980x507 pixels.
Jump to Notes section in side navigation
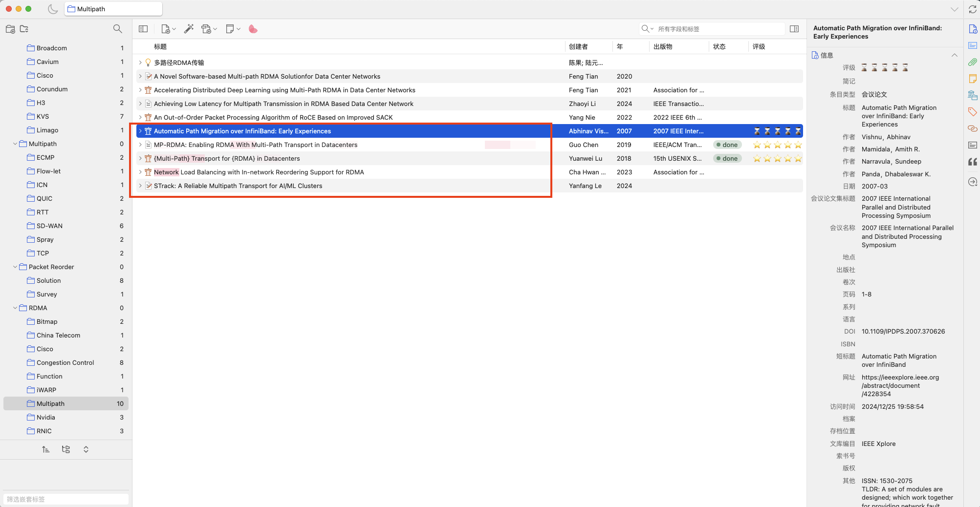[973, 79]
